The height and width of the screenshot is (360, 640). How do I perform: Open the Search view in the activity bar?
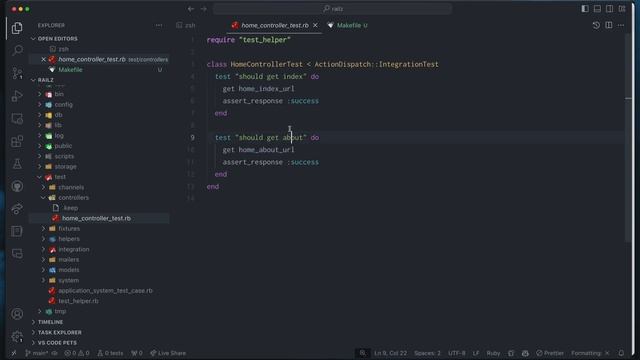point(17,50)
